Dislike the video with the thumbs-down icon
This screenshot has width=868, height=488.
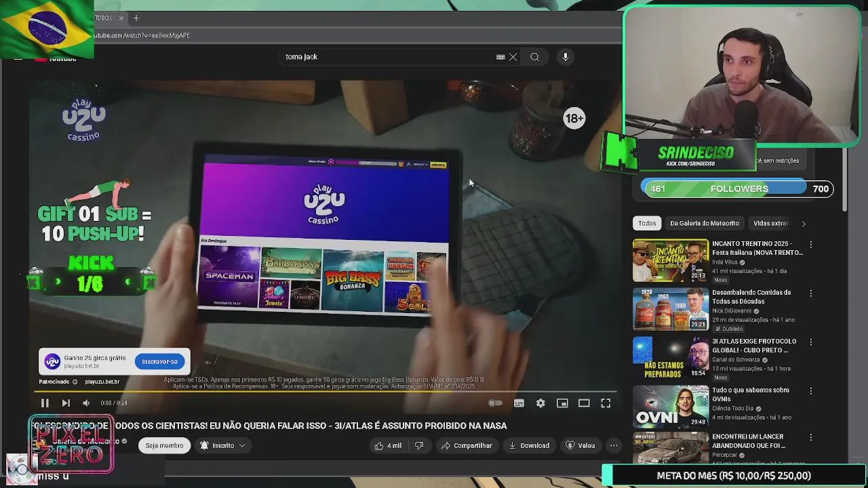point(418,445)
